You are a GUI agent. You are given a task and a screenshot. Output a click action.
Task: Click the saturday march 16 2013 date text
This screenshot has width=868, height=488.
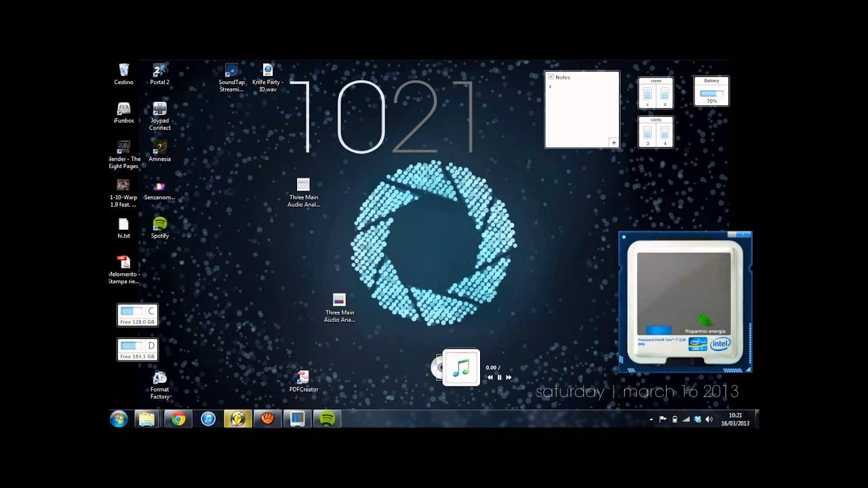(637, 392)
